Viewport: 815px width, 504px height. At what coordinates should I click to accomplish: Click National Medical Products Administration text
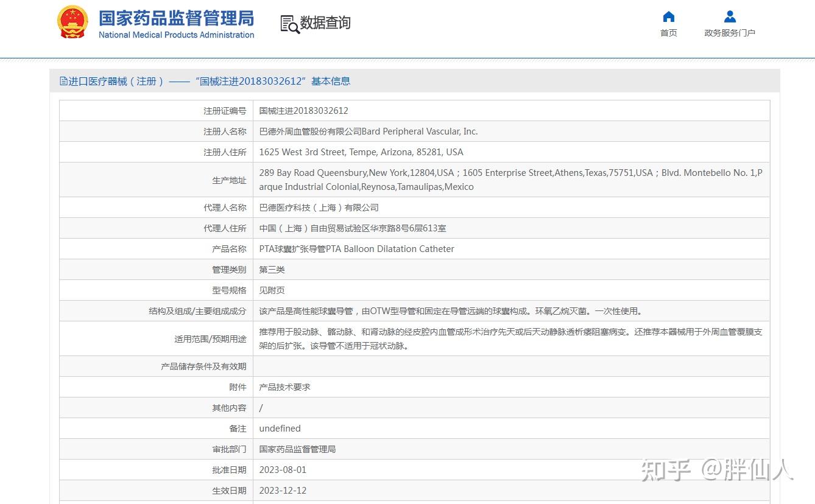pyautogui.click(x=177, y=35)
